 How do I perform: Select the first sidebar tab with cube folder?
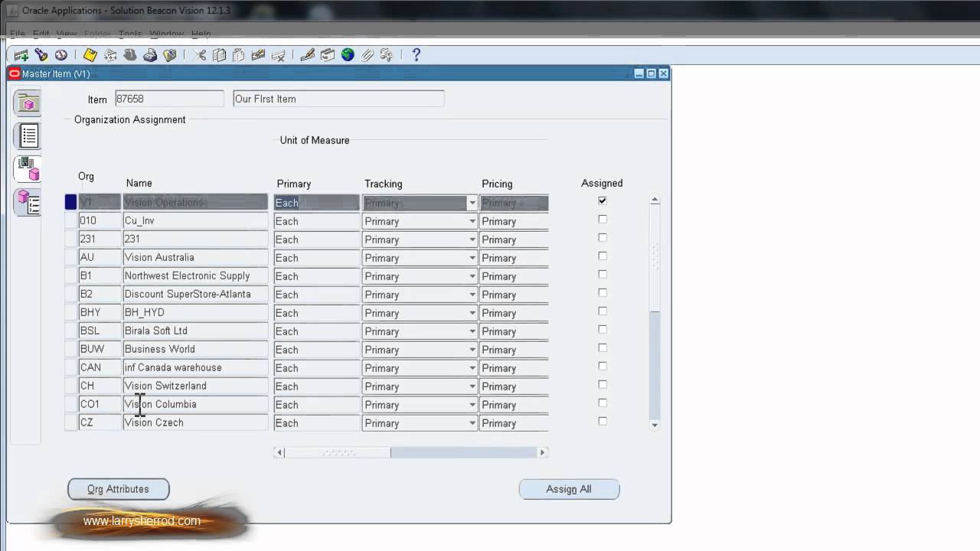28,103
